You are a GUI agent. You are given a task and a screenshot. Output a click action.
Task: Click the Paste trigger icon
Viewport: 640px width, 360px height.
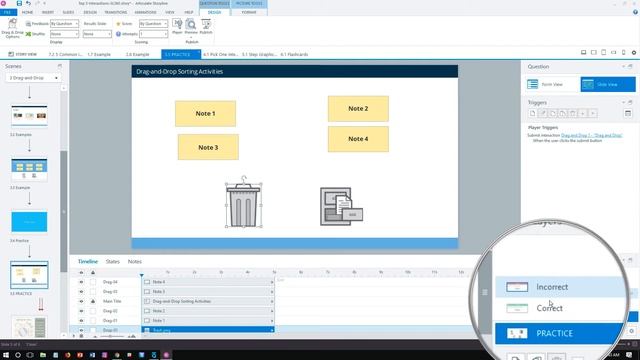(x=562, y=113)
